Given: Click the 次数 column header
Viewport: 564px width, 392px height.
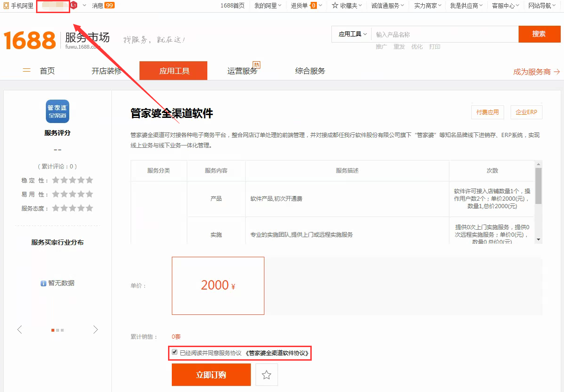Looking at the screenshot, I should 492,171.
